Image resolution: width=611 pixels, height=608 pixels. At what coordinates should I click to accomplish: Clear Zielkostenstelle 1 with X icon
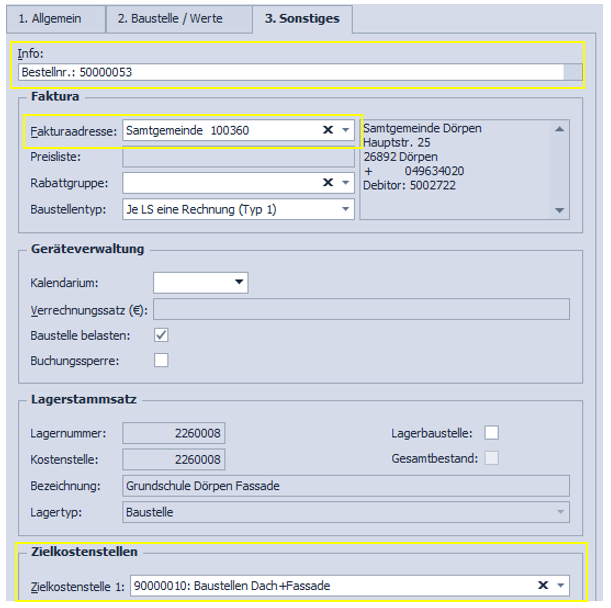click(x=543, y=585)
